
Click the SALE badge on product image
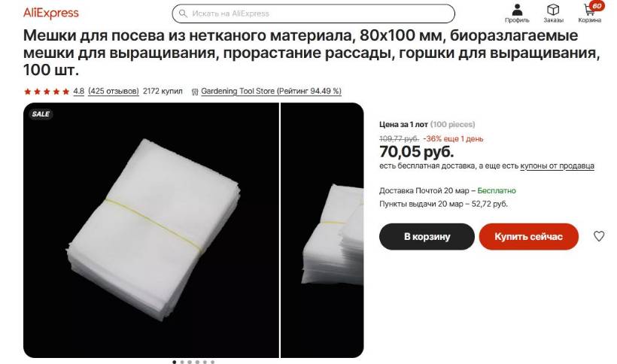click(x=41, y=114)
